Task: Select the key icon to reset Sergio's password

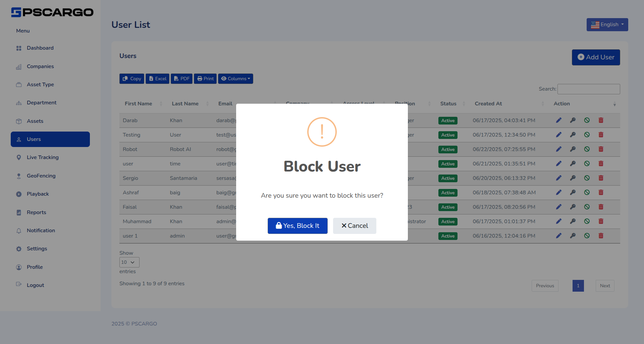Action: (573, 178)
